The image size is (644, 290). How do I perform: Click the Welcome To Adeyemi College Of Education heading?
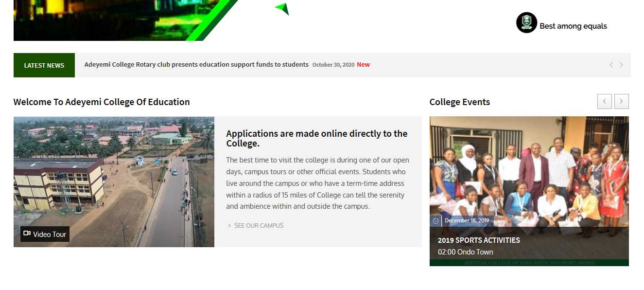tap(102, 102)
